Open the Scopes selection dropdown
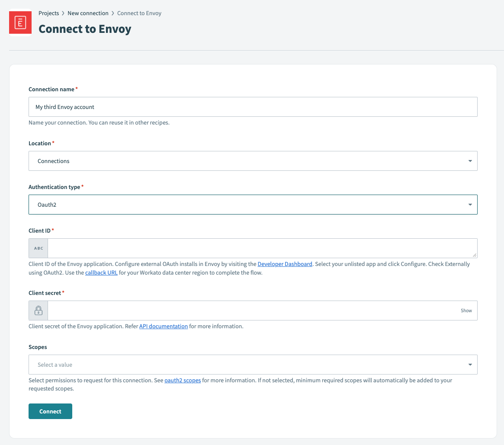 tap(253, 365)
